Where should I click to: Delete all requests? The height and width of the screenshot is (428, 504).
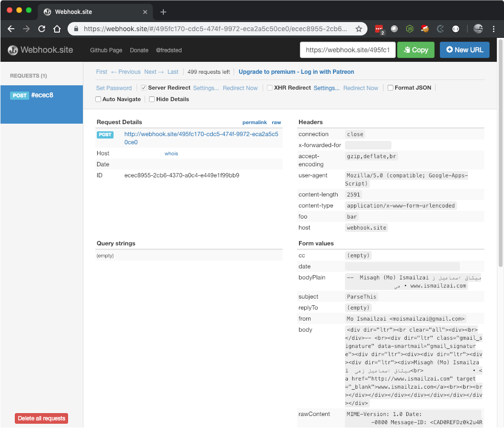42,418
